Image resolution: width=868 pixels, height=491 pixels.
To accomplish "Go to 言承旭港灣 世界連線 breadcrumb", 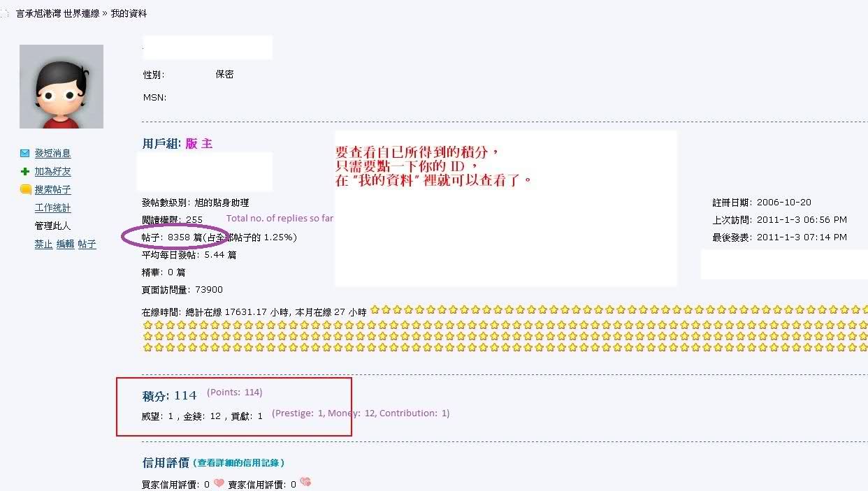I will pos(57,13).
